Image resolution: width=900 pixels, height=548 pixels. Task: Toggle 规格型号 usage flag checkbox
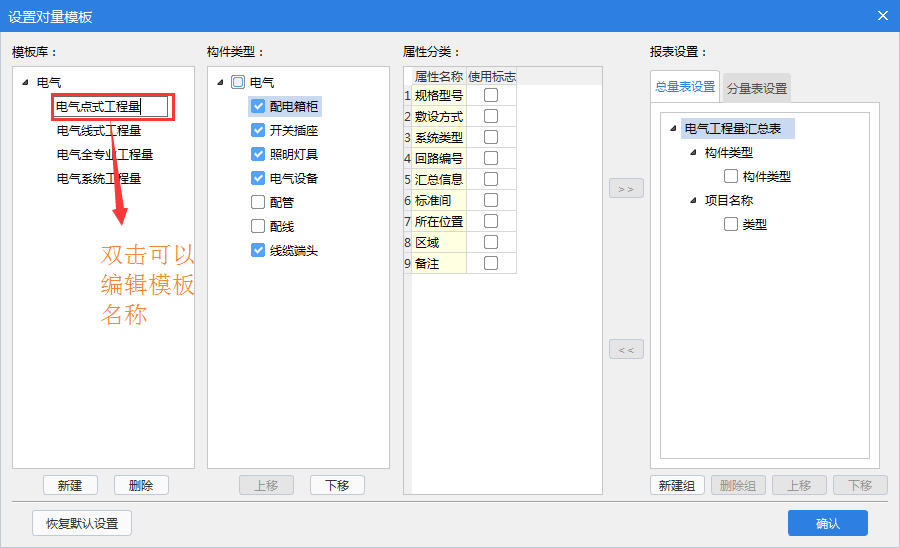[x=491, y=95]
